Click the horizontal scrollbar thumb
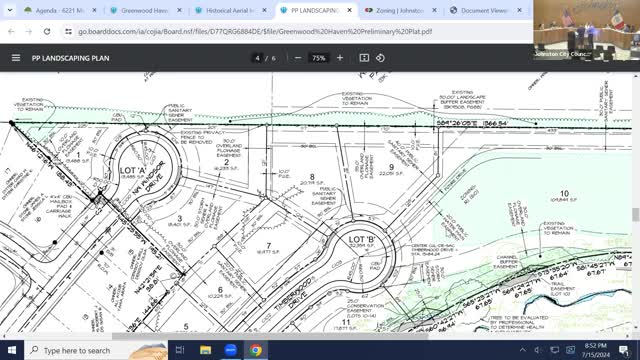 tap(269, 336)
